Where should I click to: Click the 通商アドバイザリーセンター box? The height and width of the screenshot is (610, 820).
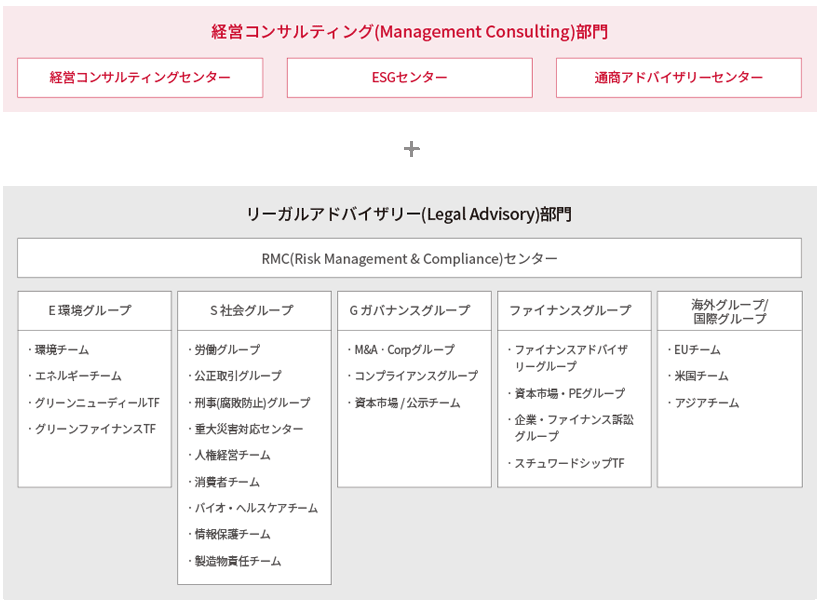pyautogui.click(x=678, y=78)
